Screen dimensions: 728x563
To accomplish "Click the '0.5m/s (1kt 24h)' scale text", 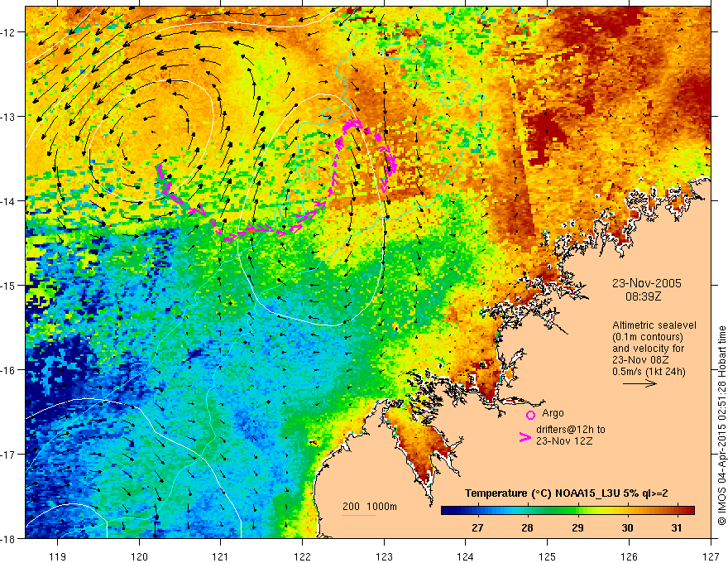I will point(649,372).
